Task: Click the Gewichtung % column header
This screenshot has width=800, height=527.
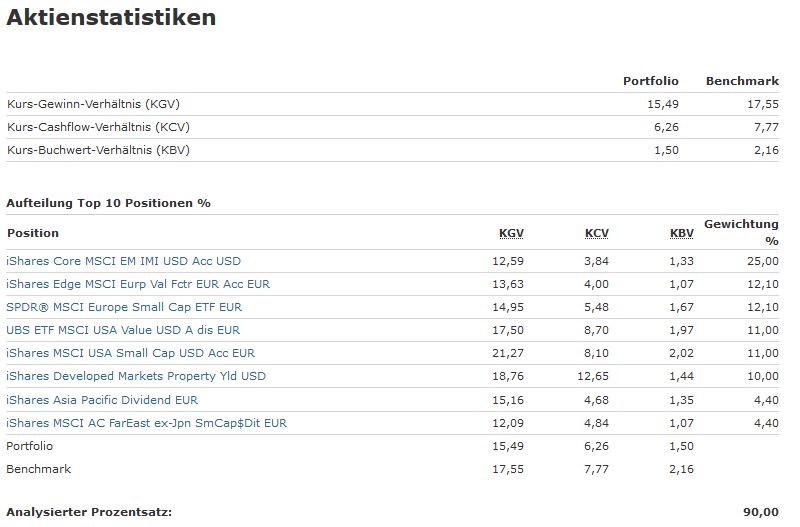Action: click(x=741, y=232)
